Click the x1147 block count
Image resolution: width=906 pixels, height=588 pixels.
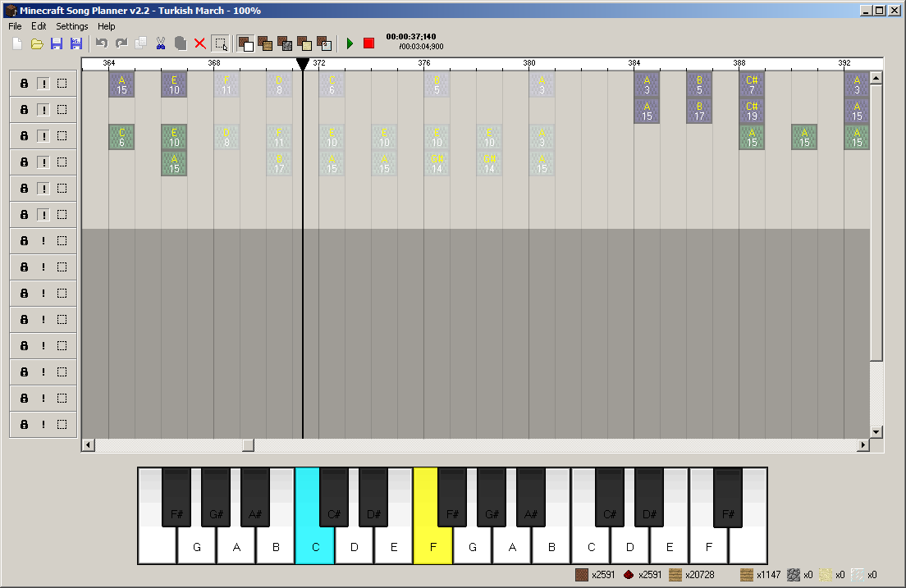click(x=761, y=575)
